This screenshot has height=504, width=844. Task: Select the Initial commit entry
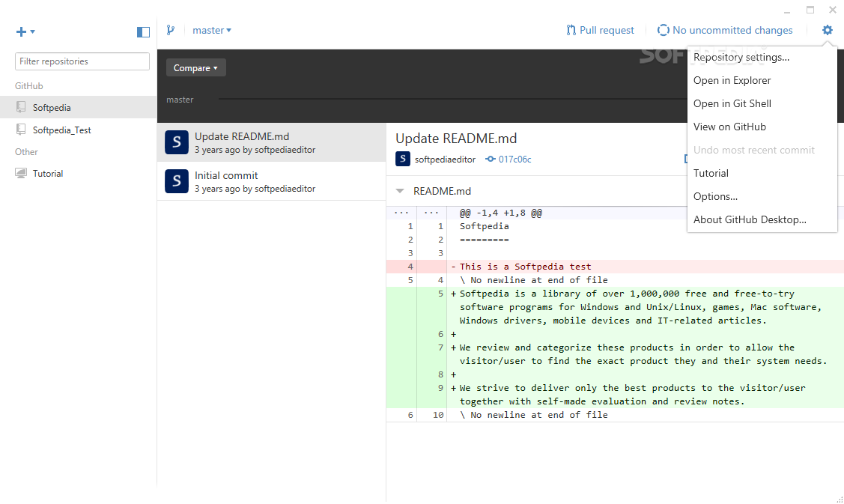(x=271, y=181)
